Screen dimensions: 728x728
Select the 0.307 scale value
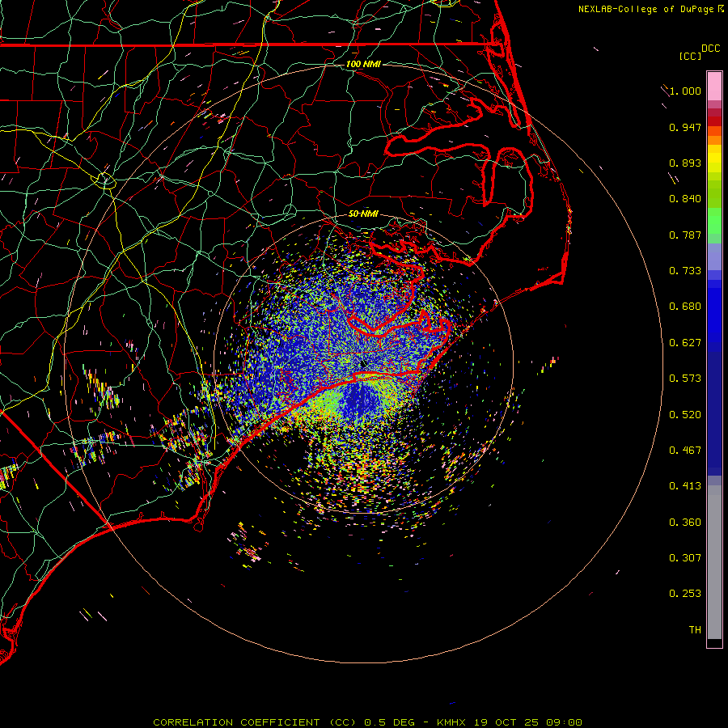685,558
